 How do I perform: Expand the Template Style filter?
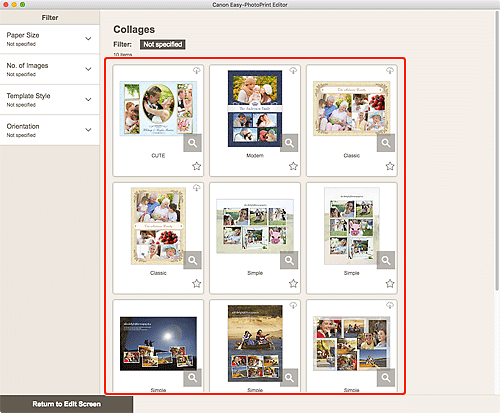click(x=50, y=100)
